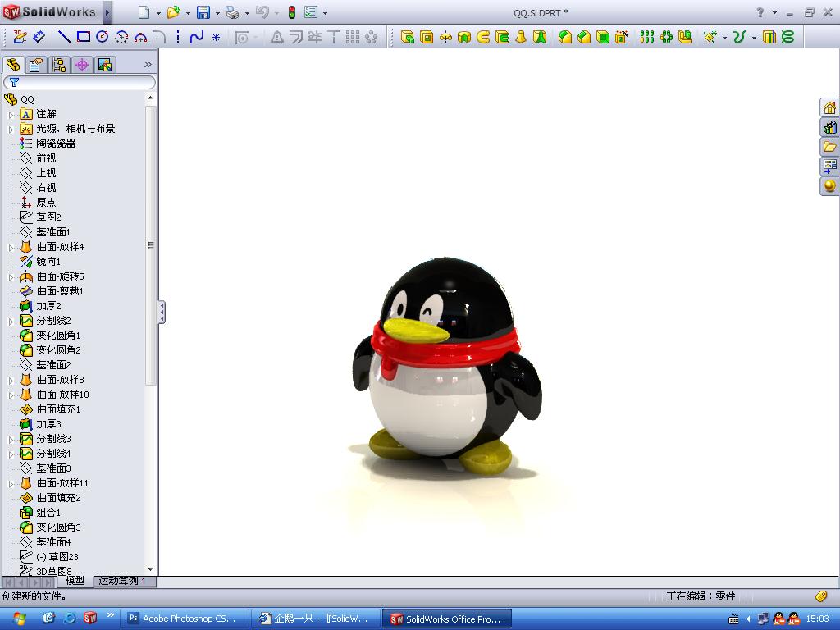Expand the 曲面-放样8 feature
The width and height of the screenshot is (840, 630).
[11, 381]
